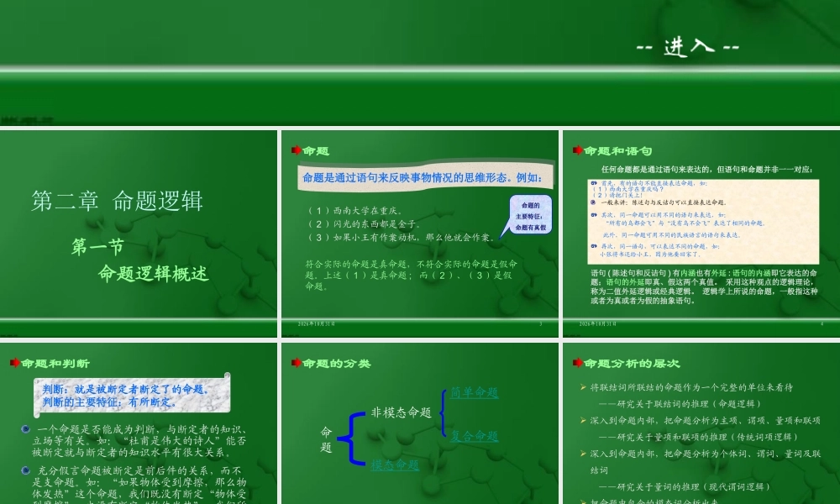Click the date 2026年10月31日 on slide 4
This screenshot has height=504, width=840.
(597, 324)
